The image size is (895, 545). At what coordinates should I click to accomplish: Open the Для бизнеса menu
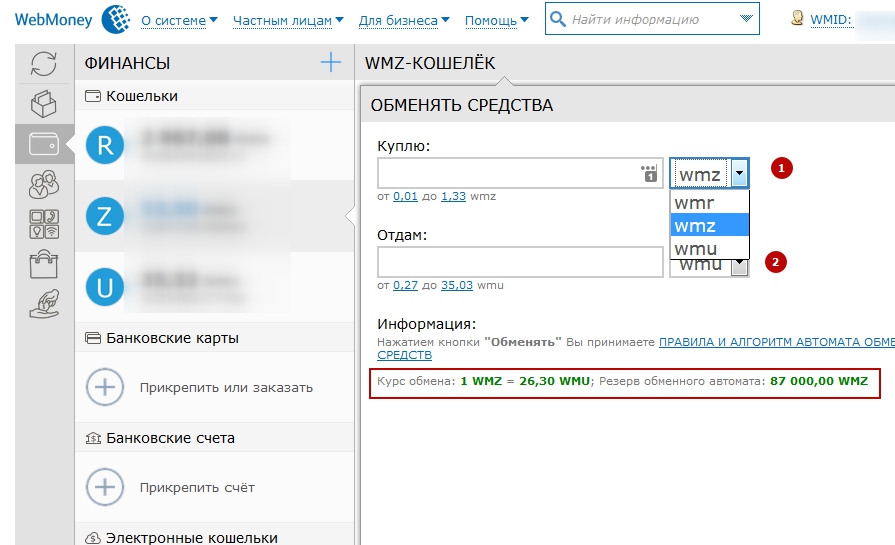[404, 21]
